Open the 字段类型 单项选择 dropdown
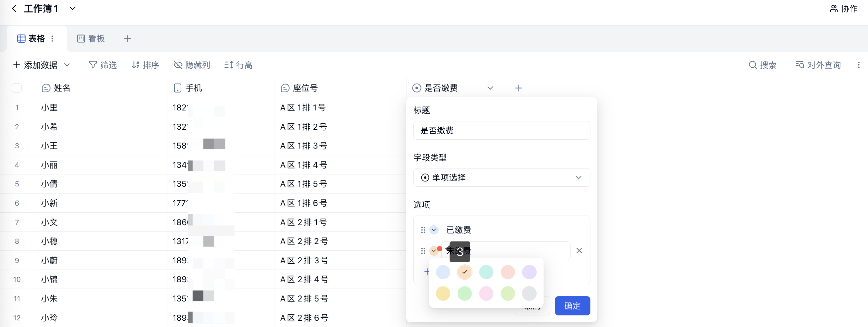This screenshot has width=868, height=327. pyautogui.click(x=502, y=177)
